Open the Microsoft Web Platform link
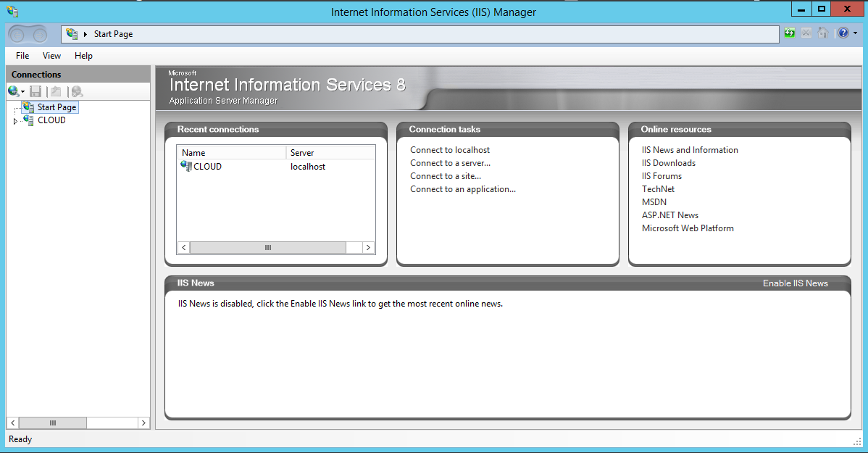The image size is (868, 453). (688, 228)
